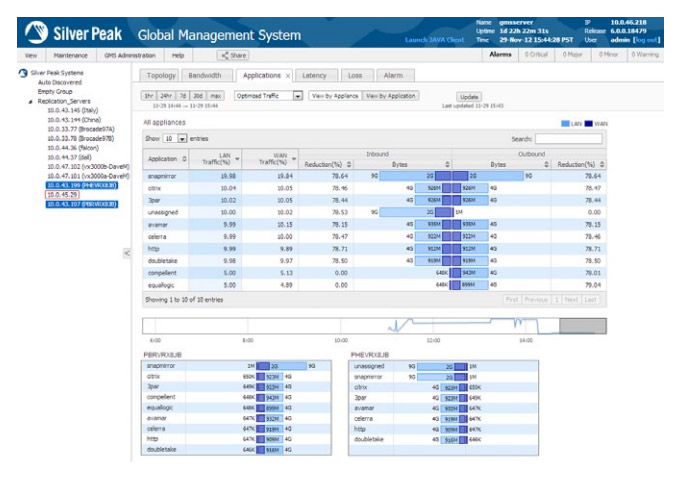The height and width of the screenshot is (481, 682).
Task: Click the doubletake row in PHEVRX8JB panel
Action: pos(443,440)
